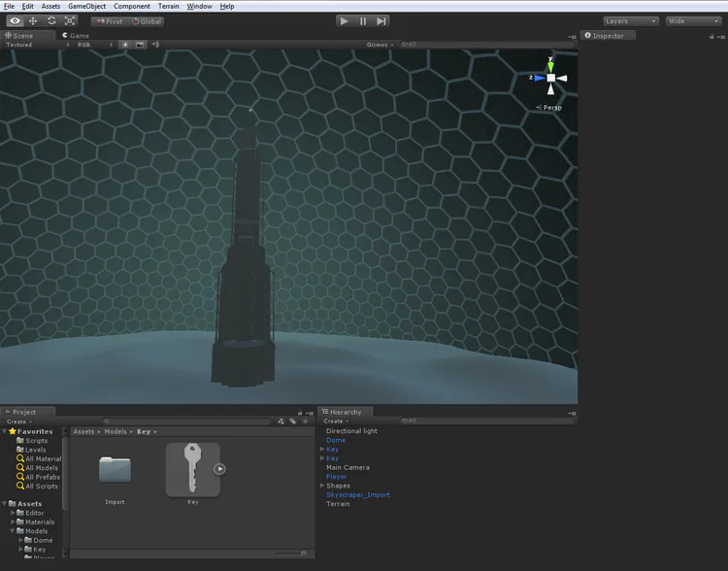Select the Rotate tool

pos(51,20)
